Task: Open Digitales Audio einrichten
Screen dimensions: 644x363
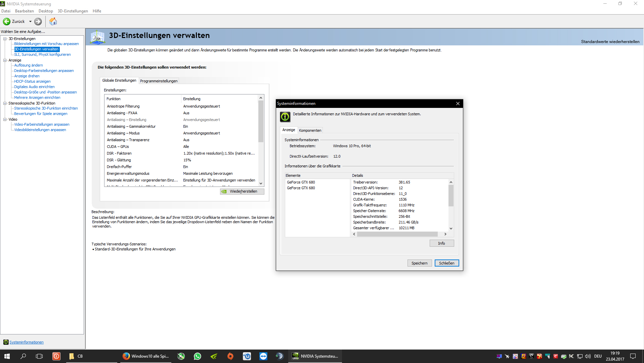Action: [34, 87]
